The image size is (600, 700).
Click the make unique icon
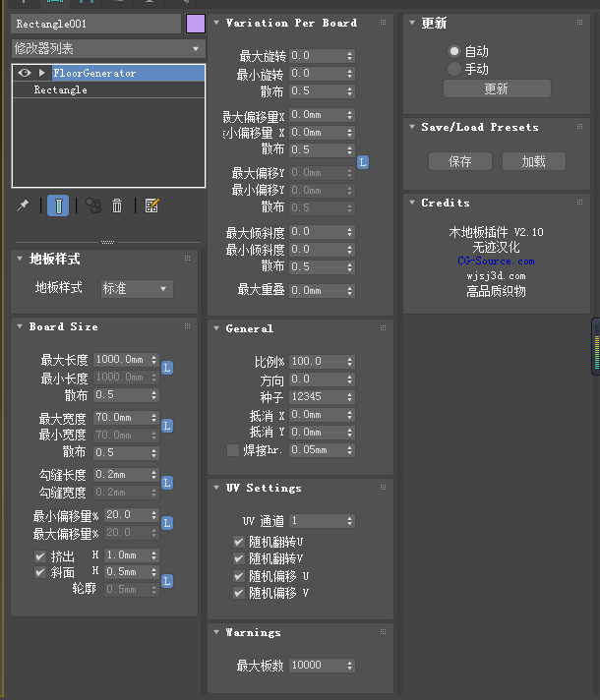coord(92,205)
